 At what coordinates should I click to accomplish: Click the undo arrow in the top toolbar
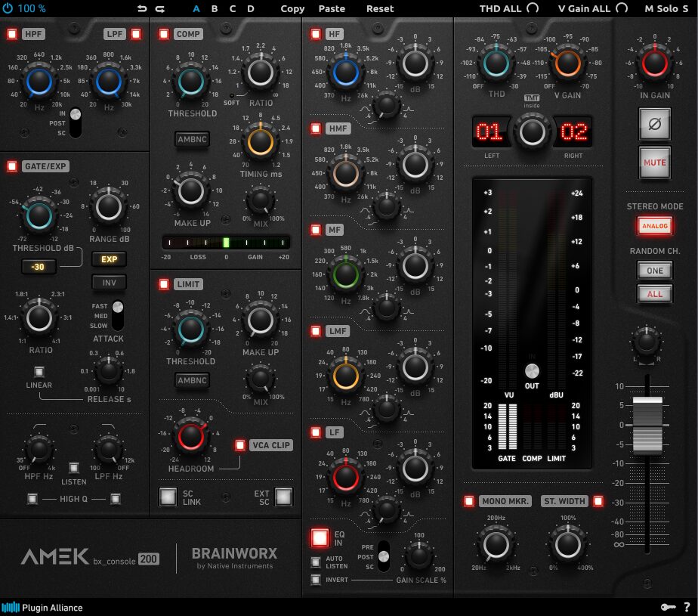coord(143,8)
